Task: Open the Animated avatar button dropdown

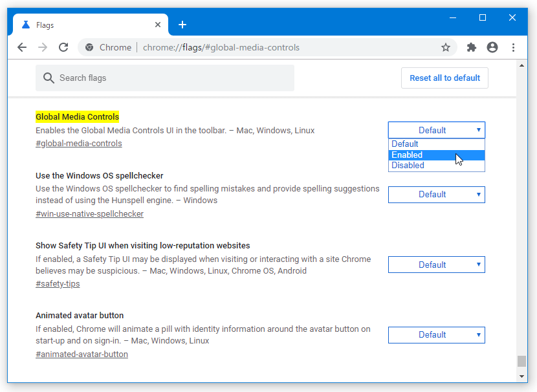Action: tap(436, 335)
